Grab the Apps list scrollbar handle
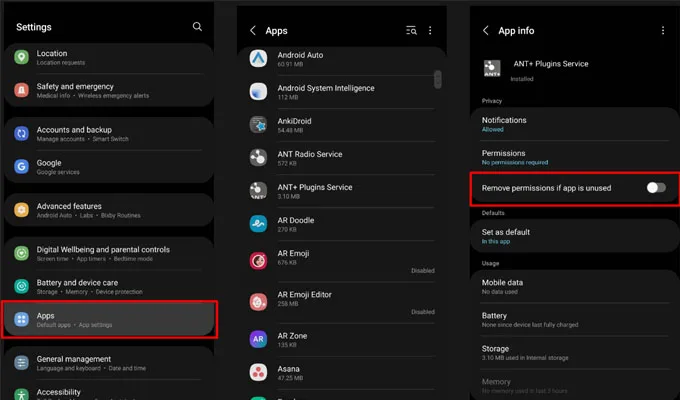This screenshot has width=680, height=400. tap(438, 79)
